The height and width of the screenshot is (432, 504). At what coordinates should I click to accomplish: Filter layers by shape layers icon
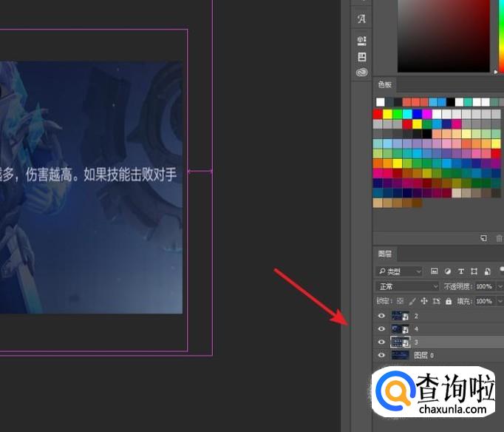[x=474, y=271]
